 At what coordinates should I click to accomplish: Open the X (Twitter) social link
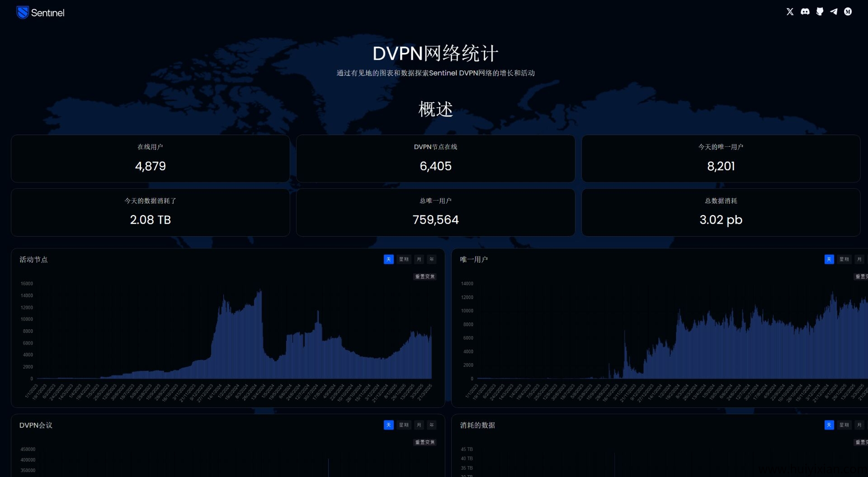point(790,12)
